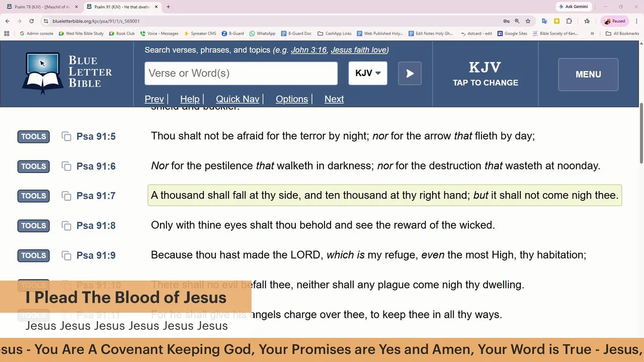Copy verse icon for Psa 91:9
The width and height of the screenshot is (644, 362).
tap(66, 255)
